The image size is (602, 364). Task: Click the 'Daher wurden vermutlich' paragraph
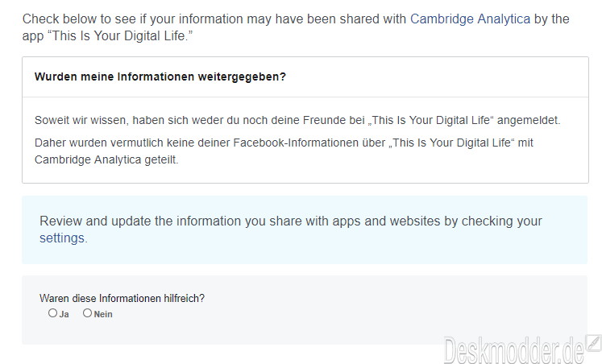[284, 151]
